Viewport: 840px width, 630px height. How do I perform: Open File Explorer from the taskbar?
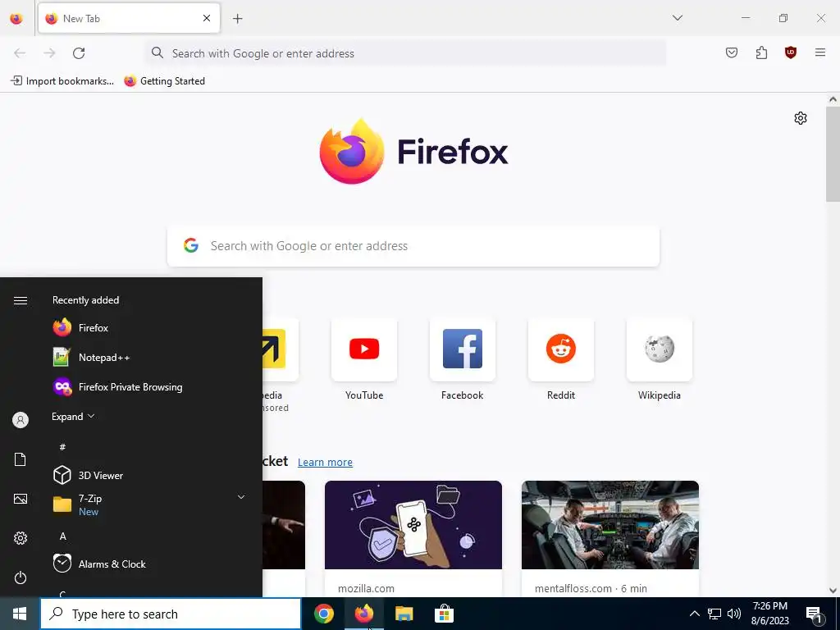(404, 614)
